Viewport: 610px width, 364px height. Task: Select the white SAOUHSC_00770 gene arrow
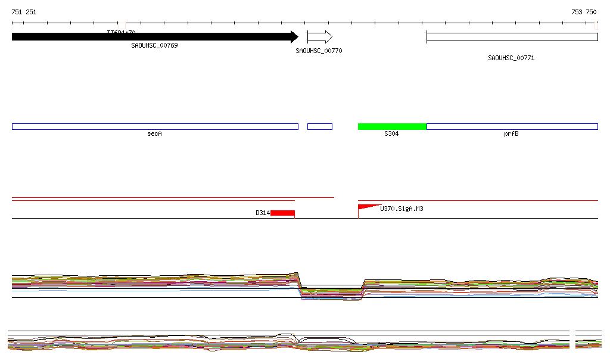(320, 37)
